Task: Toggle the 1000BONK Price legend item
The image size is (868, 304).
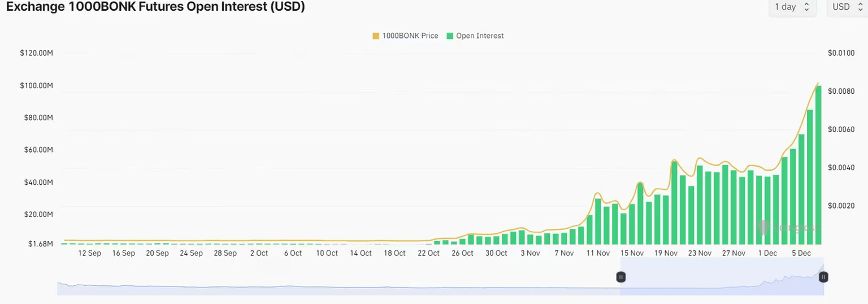Action: (405, 36)
